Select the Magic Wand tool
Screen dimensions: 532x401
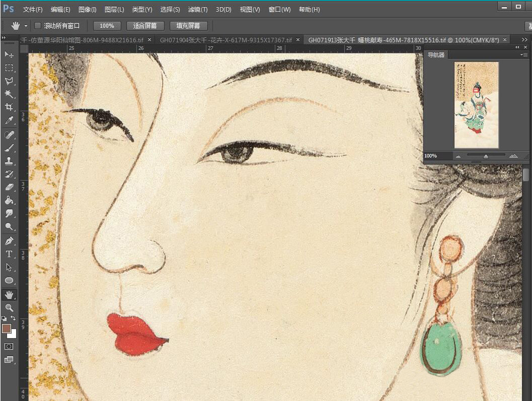tap(9, 94)
